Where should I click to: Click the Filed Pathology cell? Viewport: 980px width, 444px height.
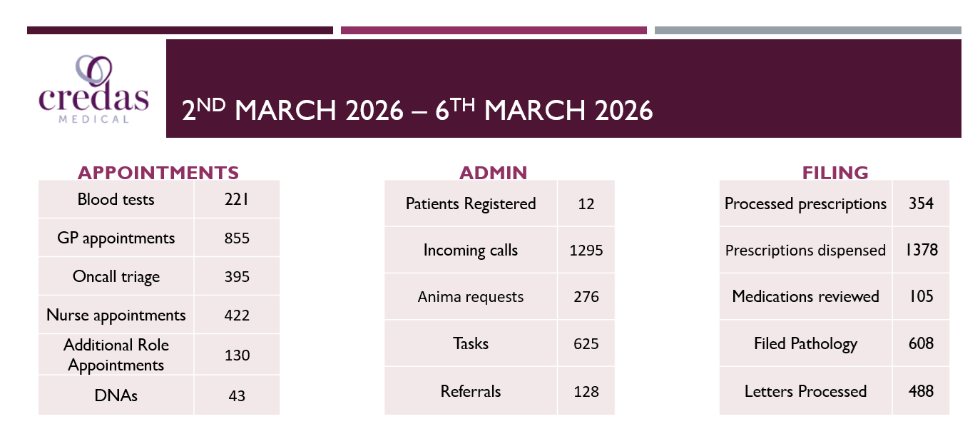pos(805,343)
